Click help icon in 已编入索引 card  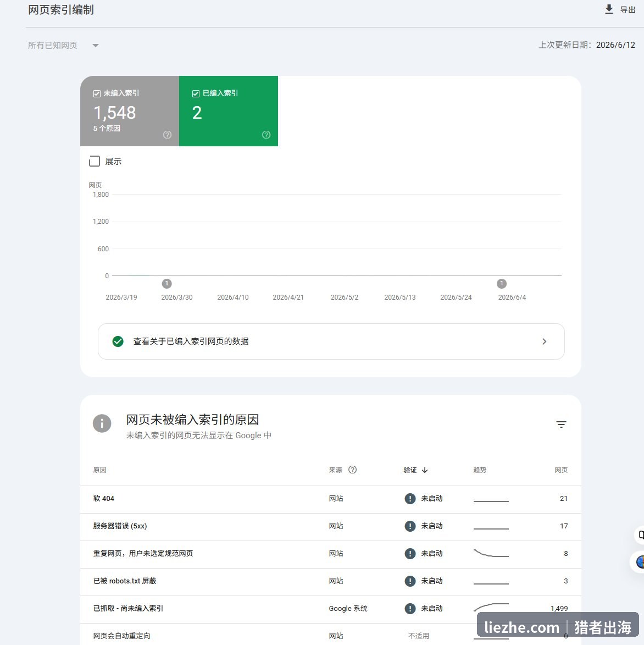click(267, 135)
